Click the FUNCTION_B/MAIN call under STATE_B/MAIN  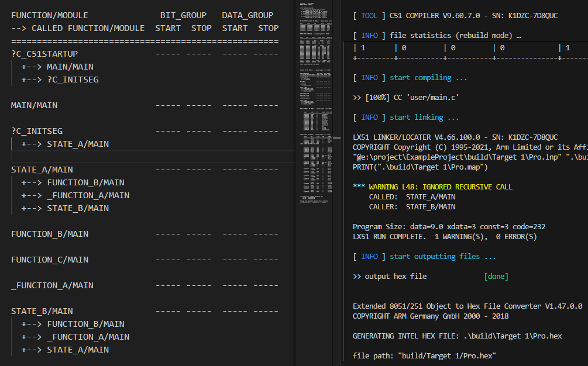tap(85, 324)
